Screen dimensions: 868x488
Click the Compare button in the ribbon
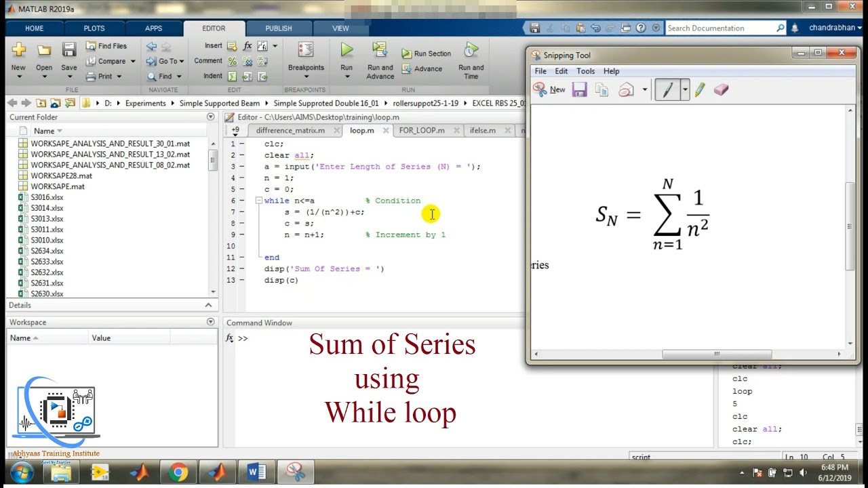tap(111, 61)
